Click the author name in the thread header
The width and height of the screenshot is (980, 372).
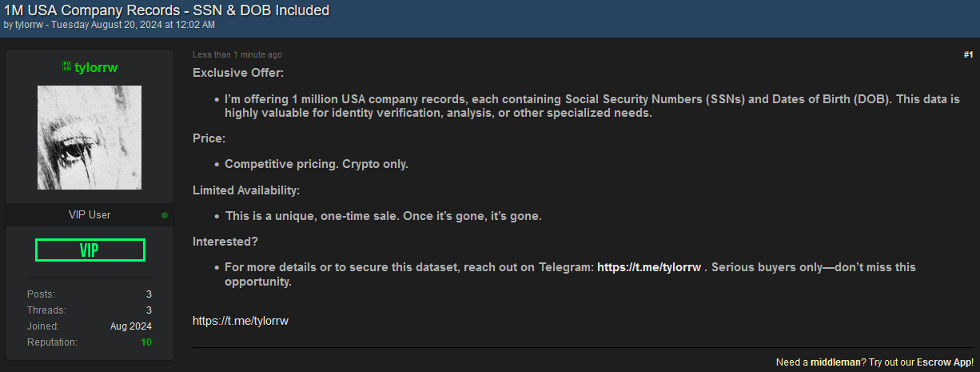pos(30,25)
